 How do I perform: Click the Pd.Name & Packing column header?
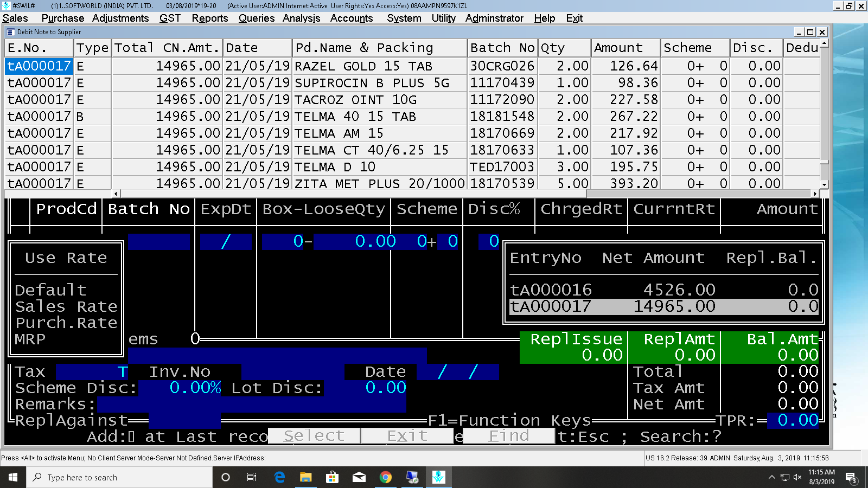pos(380,48)
